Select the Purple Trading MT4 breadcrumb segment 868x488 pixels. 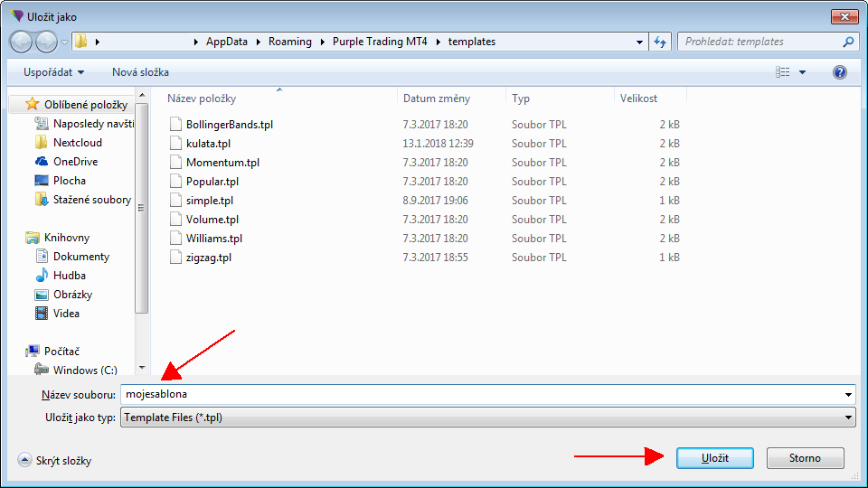click(380, 42)
